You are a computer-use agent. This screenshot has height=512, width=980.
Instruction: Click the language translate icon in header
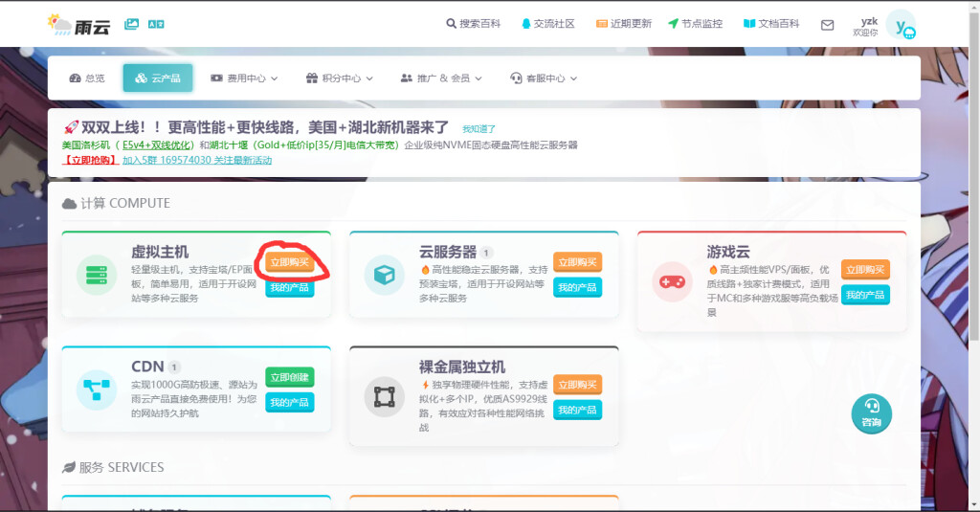point(156,24)
